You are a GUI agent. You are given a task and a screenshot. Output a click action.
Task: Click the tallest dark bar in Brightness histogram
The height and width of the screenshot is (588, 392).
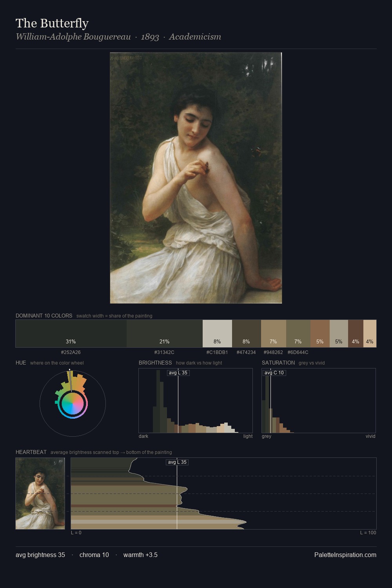point(158,401)
